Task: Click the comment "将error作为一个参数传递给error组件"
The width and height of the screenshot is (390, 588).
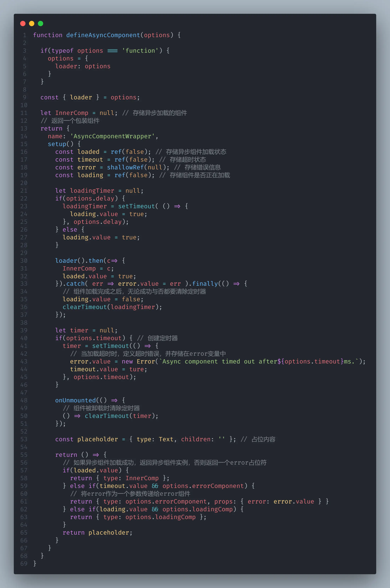Action: click(x=136, y=494)
